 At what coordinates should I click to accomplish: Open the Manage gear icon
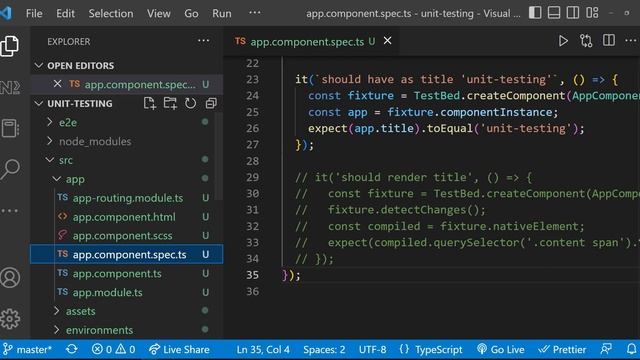pyautogui.click(x=10, y=318)
